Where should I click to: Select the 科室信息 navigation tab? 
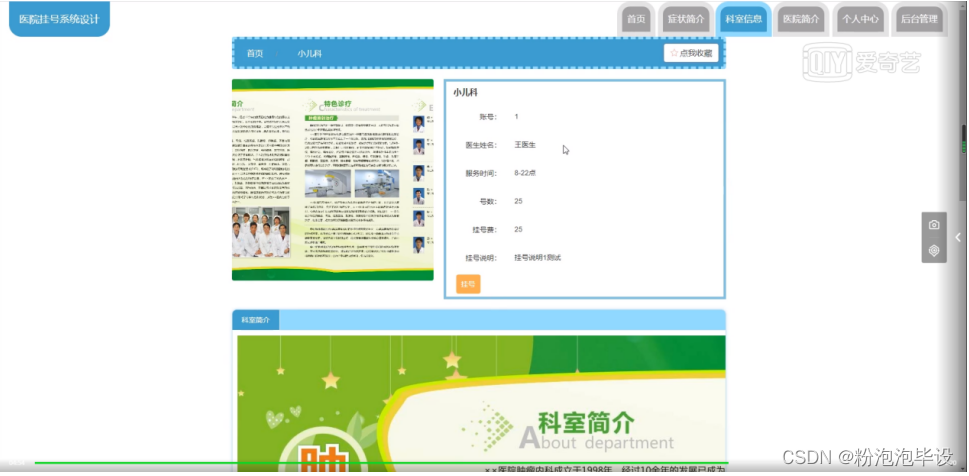tap(743, 19)
